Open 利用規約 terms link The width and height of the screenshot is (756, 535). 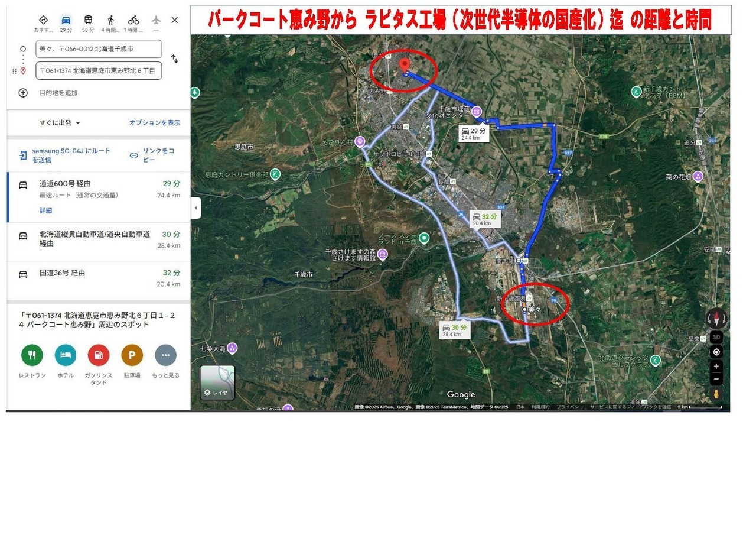coord(540,407)
